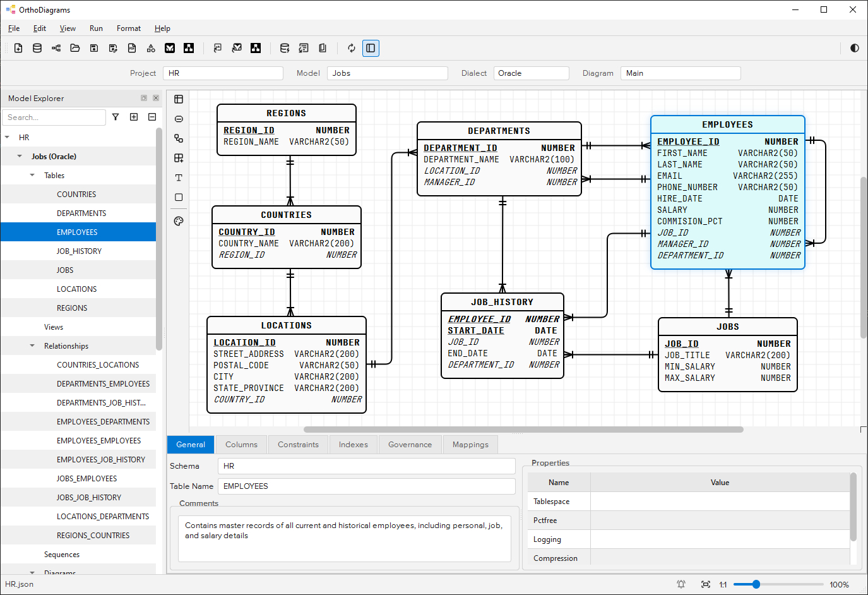Click the 1:1 zoom reset button
The image size is (868, 595).
723,584
